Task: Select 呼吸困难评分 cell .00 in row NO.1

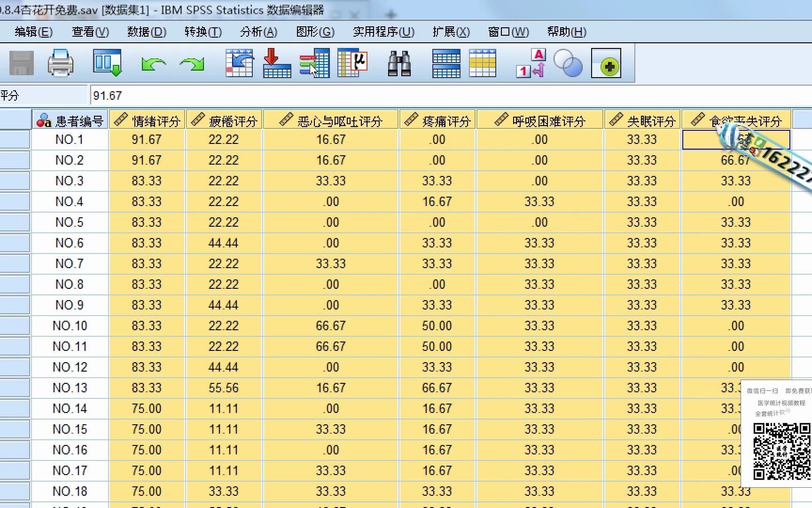Action: tap(540, 140)
